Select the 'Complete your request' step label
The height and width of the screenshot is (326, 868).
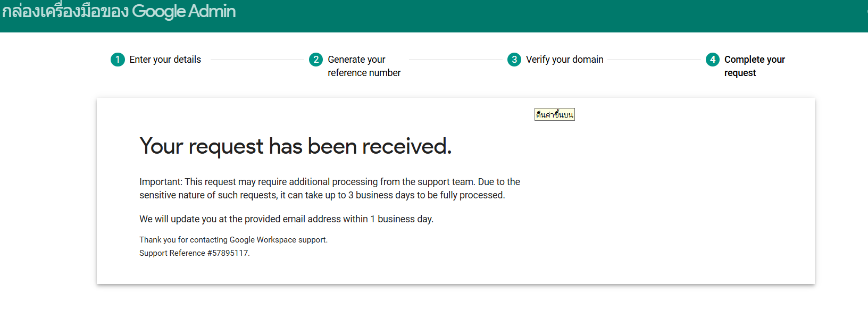click(755, 66)
